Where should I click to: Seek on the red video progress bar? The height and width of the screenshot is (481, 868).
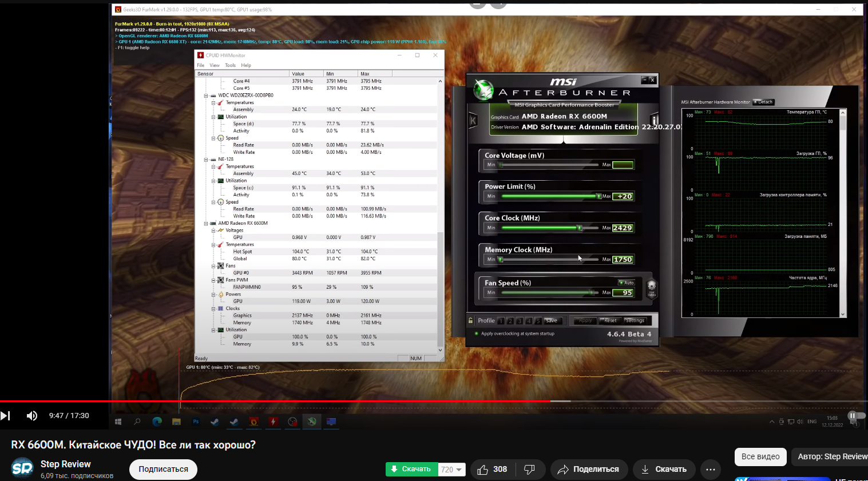pyautogui.click(x=434, y=401)
